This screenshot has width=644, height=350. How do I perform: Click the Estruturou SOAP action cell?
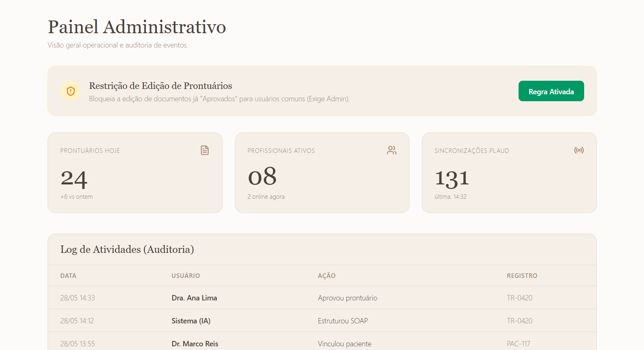[x=343, y=321]
